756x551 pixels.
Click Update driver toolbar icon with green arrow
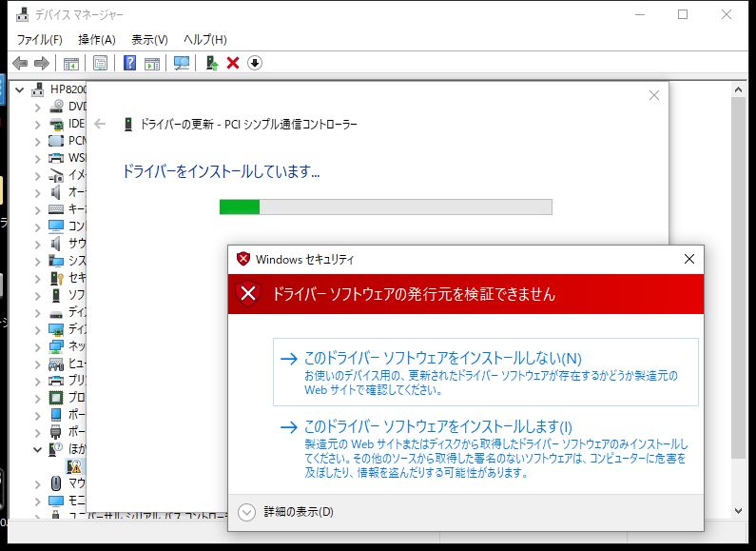[x=212, y=63]
